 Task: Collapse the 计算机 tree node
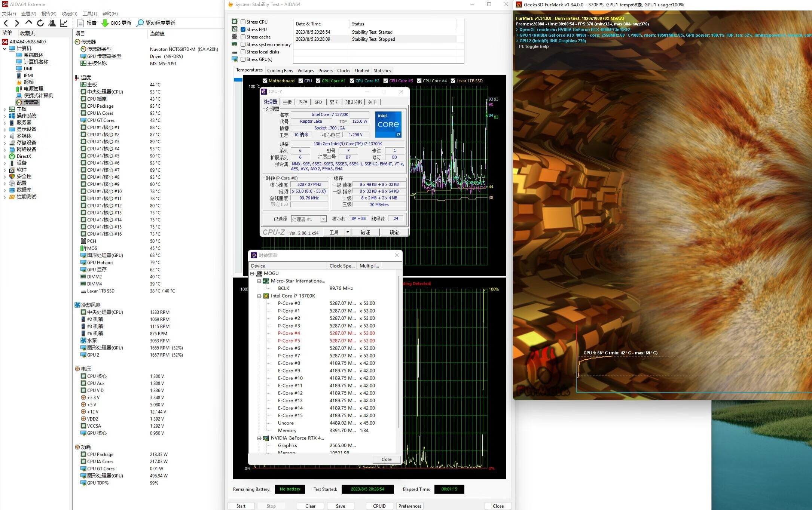pyautogui.click(x=4, y=49)
